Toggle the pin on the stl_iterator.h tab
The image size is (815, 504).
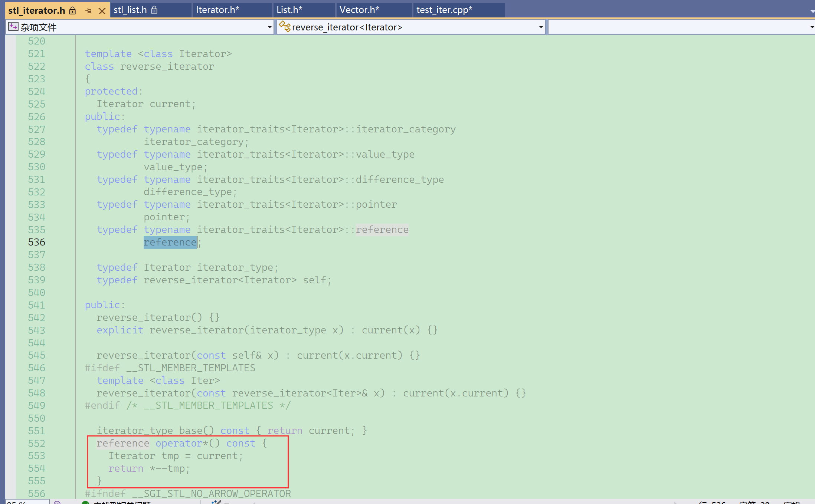88,11
